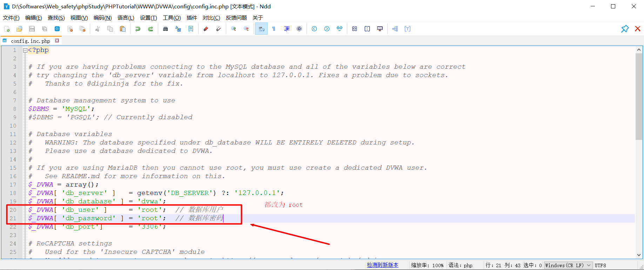Click the Zoom In magnifier icon

click(x=234, y=29)
